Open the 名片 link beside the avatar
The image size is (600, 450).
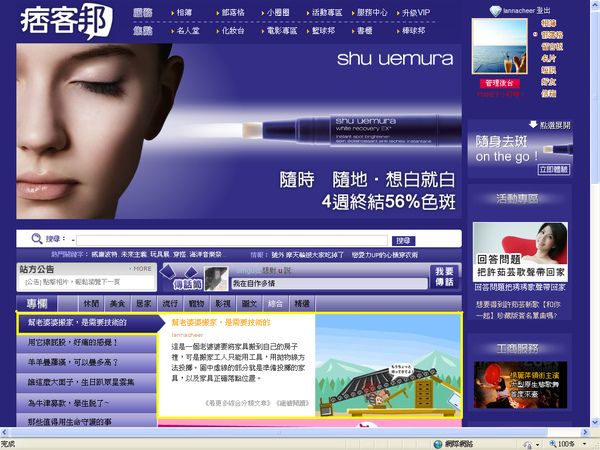(549, 59)
